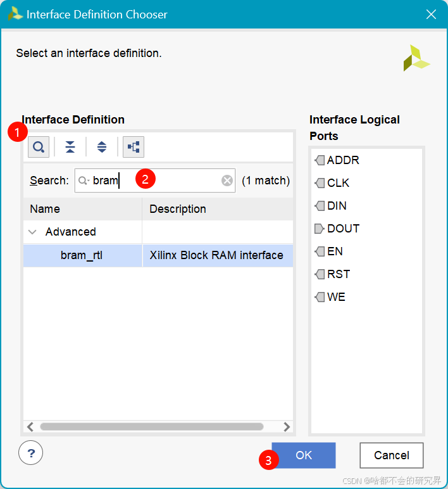Sort by the Description column header
448x489 pixels.
click(x=218, y=209)
